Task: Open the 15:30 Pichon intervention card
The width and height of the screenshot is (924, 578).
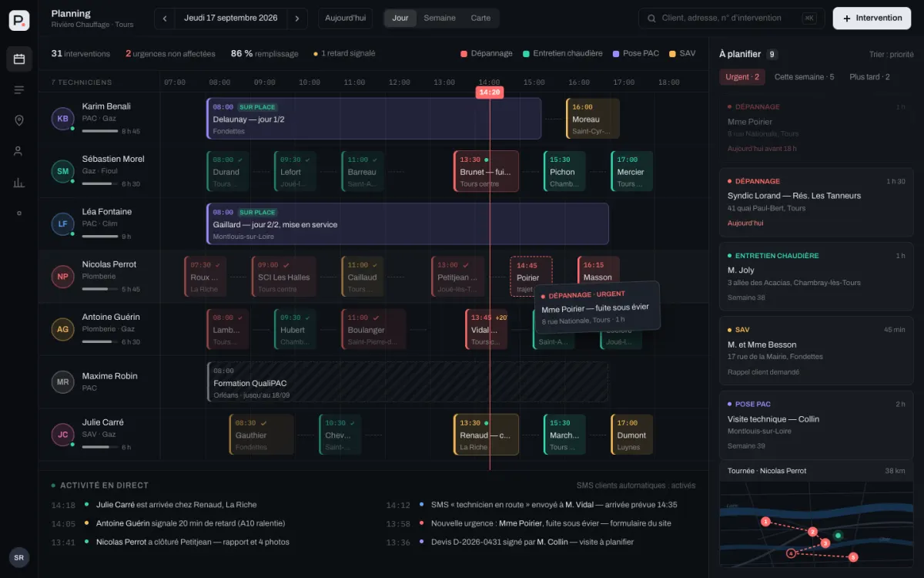Action: tap(564, 171)
